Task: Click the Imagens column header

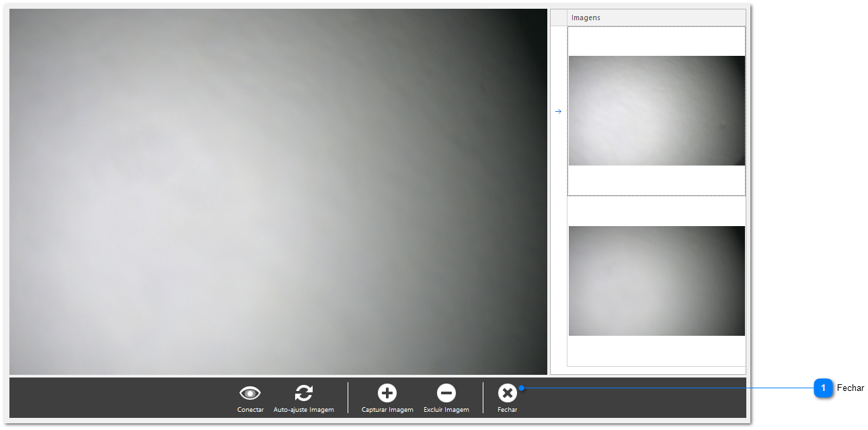Action: coord(656,17)
